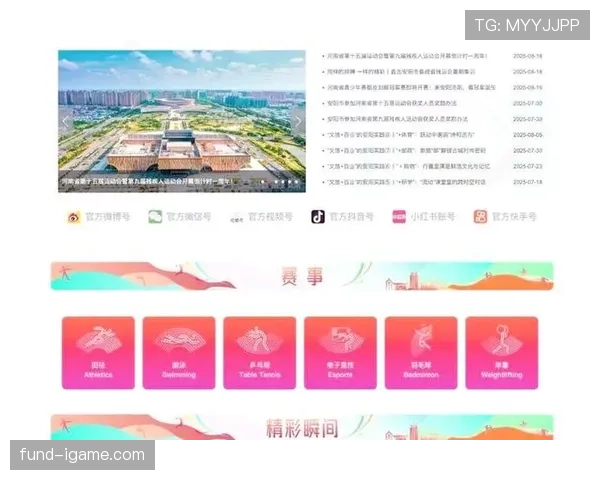The image size is (600, 480).
Task: Click the 官方视频号 label
Action: coord(271,217)
